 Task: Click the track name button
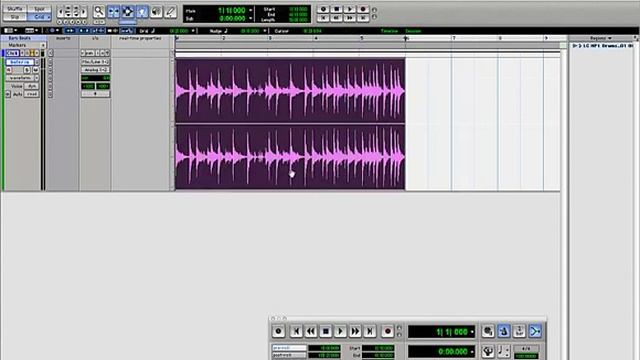tap(20, 62)
